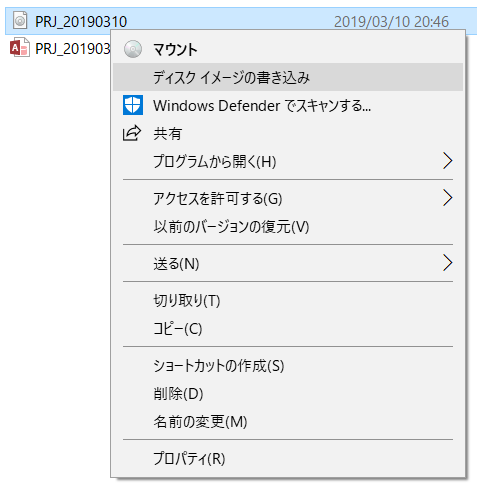
Task: Click the PRJ_20190310 file name
Action: coord(81,22)
